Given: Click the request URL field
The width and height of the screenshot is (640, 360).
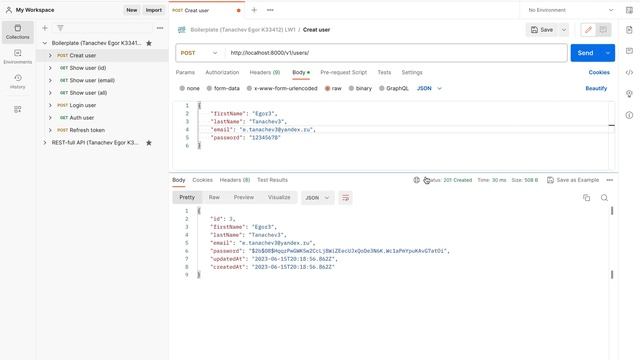Looking at the screenshot, I should coord(396,53).
